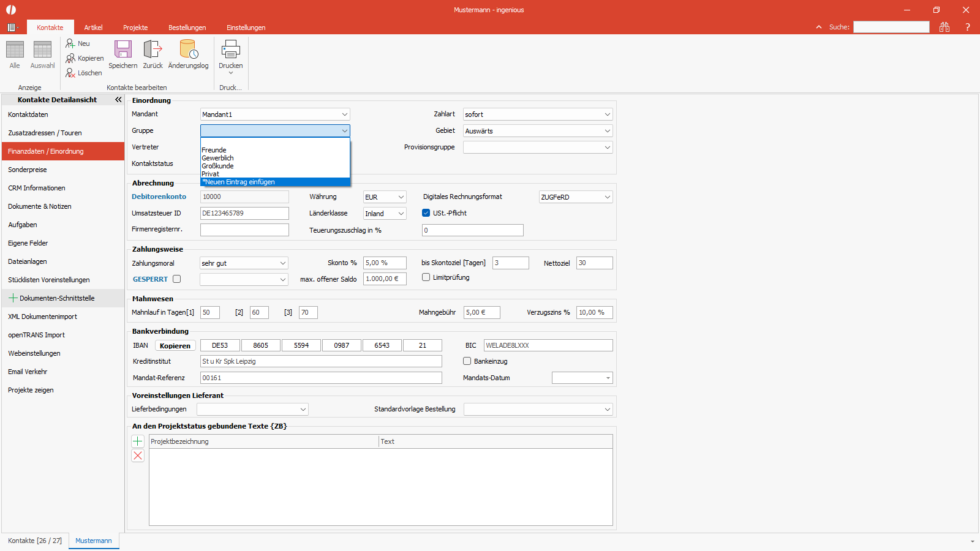
Task: Select 'Großkunde' from Gruppe list
Action: click(218, 166)
